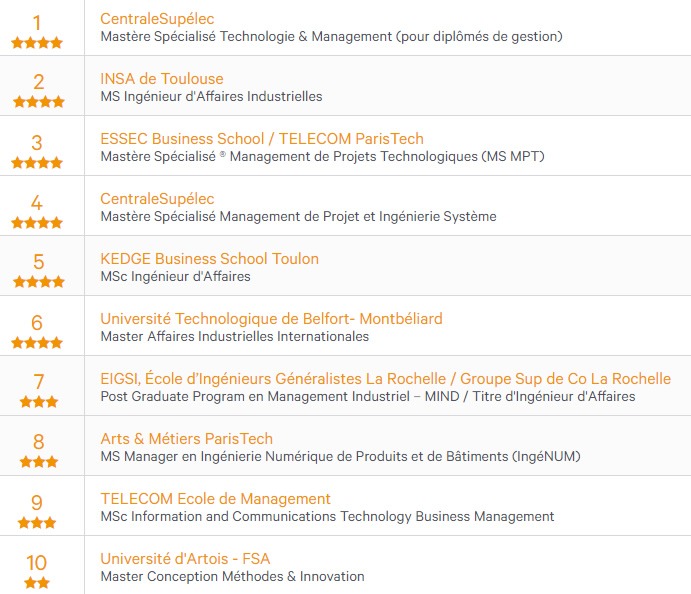Open TELECOM Ecole de Management link
Viewport: 691px width, 594px height.
215,498
